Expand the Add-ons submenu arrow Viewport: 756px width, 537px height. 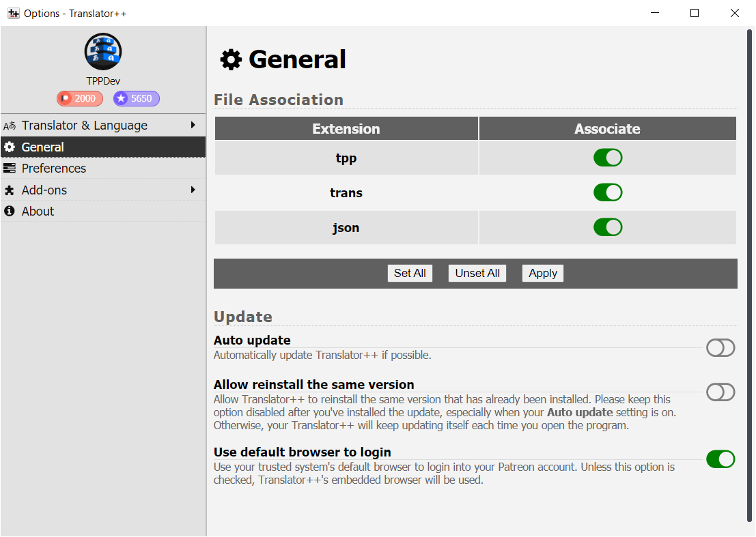tap(193, 190)
